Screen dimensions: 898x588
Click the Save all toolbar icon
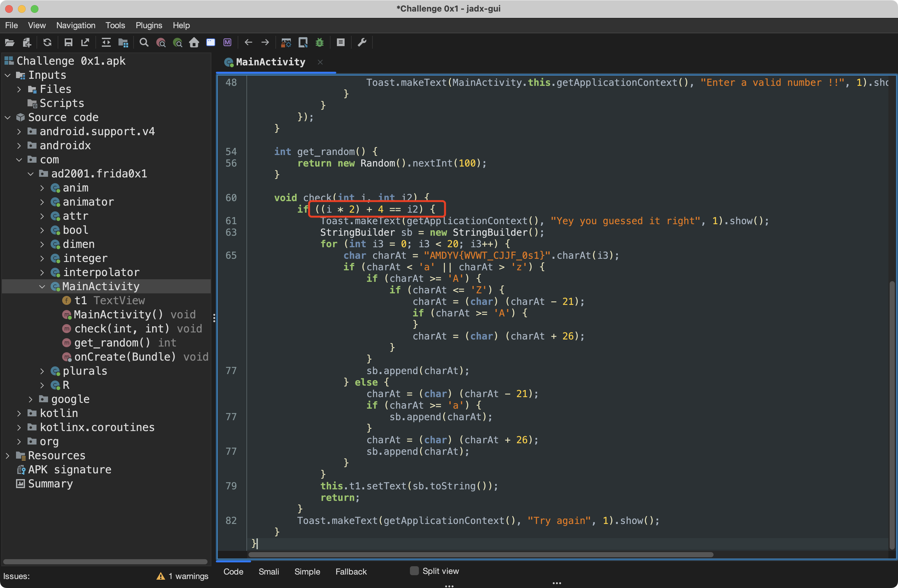pos(68,42)
